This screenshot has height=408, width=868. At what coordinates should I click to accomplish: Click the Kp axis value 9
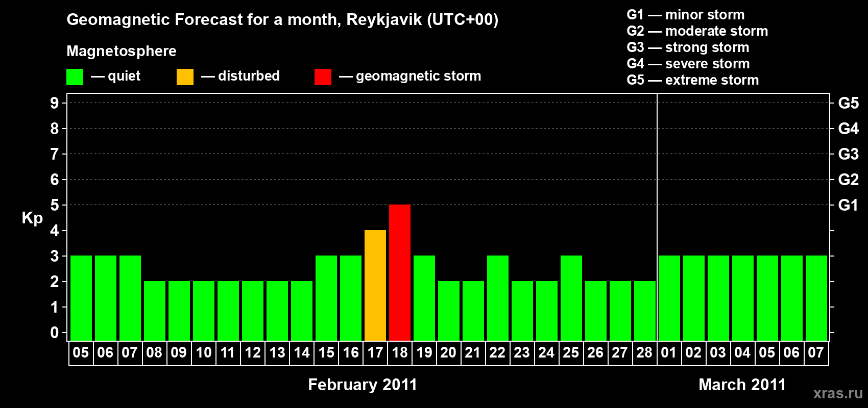[x=55, y=103]
